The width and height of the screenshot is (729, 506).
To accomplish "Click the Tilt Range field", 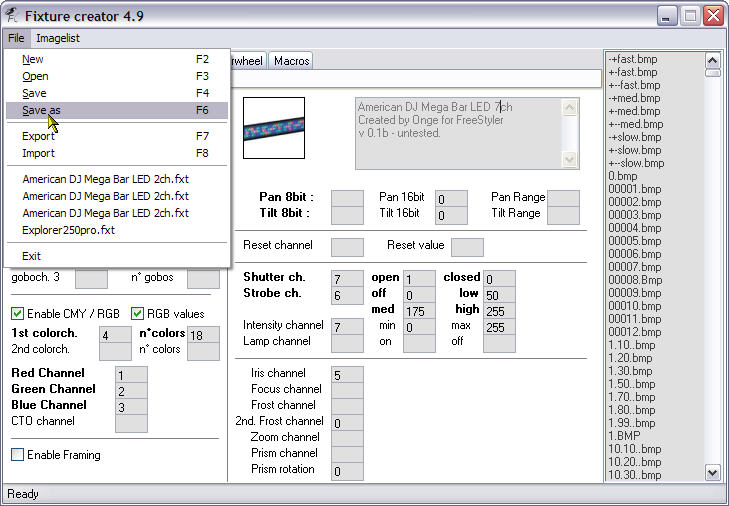I will (563, 215).
